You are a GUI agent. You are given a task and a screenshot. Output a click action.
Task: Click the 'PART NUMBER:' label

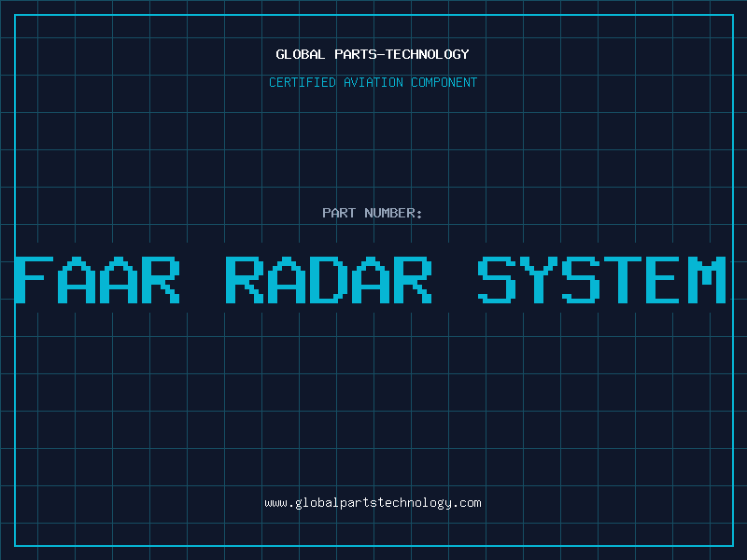point(373,213)
